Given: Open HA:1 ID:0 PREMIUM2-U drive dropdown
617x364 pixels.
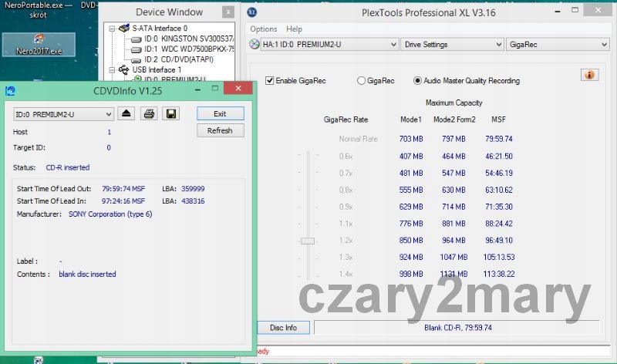Looking at the screenshot, I should click(x=330, y=45).
